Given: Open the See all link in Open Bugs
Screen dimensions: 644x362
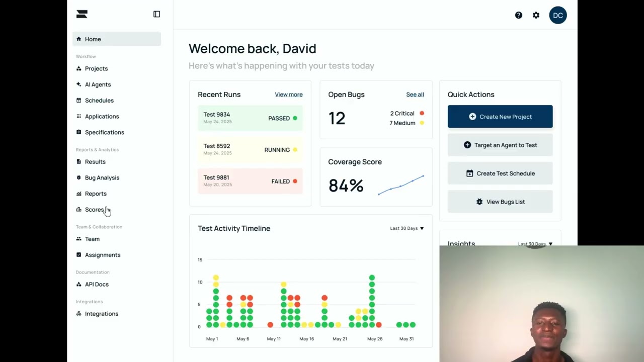Looking at the screenshot, I should 415,95.
